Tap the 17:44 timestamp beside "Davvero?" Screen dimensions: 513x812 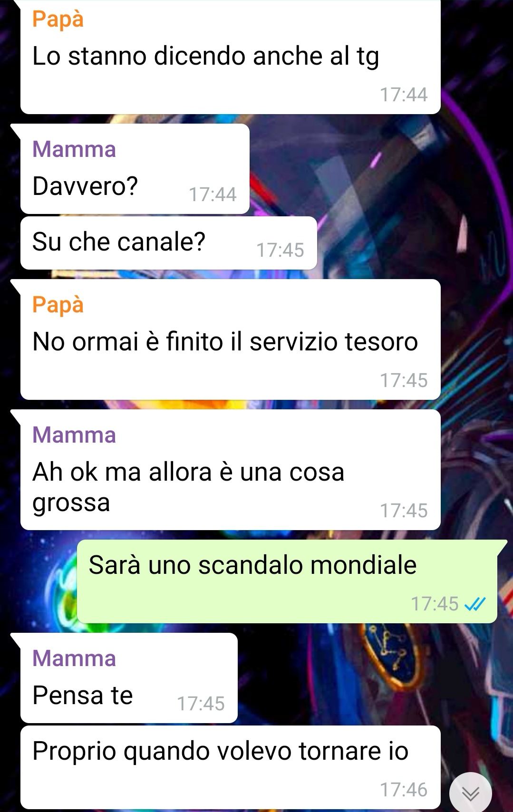213,194
